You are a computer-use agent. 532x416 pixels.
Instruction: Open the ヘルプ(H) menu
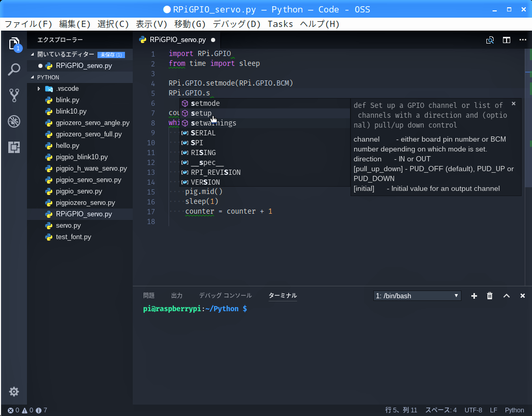click(319, 24)
